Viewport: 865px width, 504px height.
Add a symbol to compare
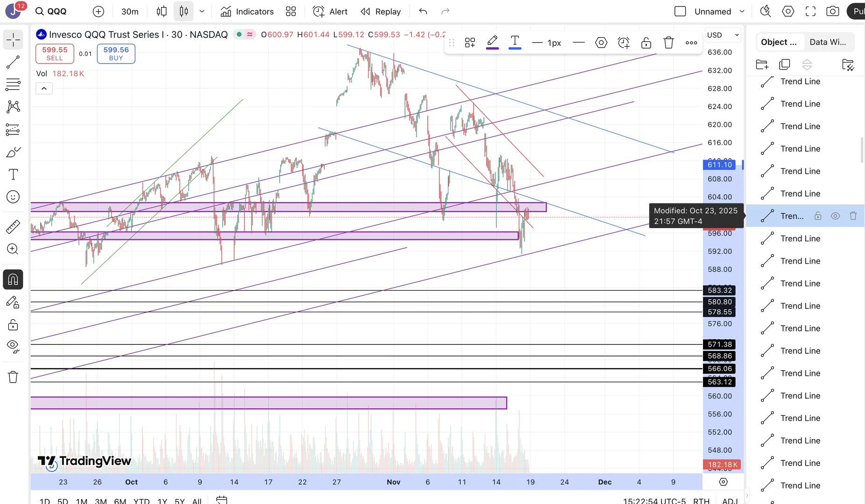coord(98,12)
